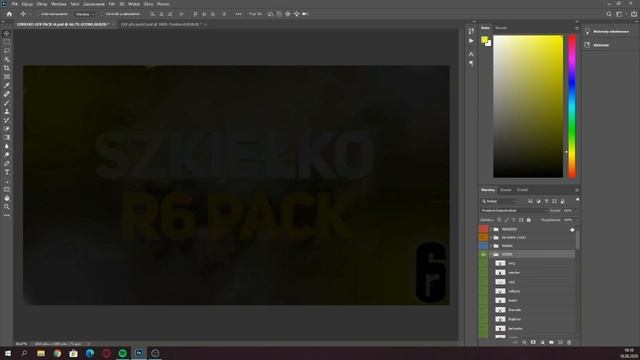Select the Horizontal Type tool

click(7, 172)
